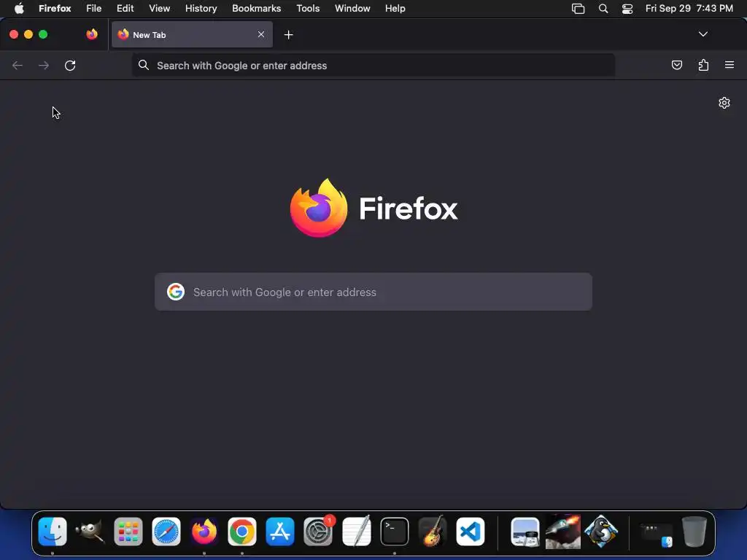The image size is (747, 560).
Task: Expand the List all tabs chevron
Action: [703, 34]
